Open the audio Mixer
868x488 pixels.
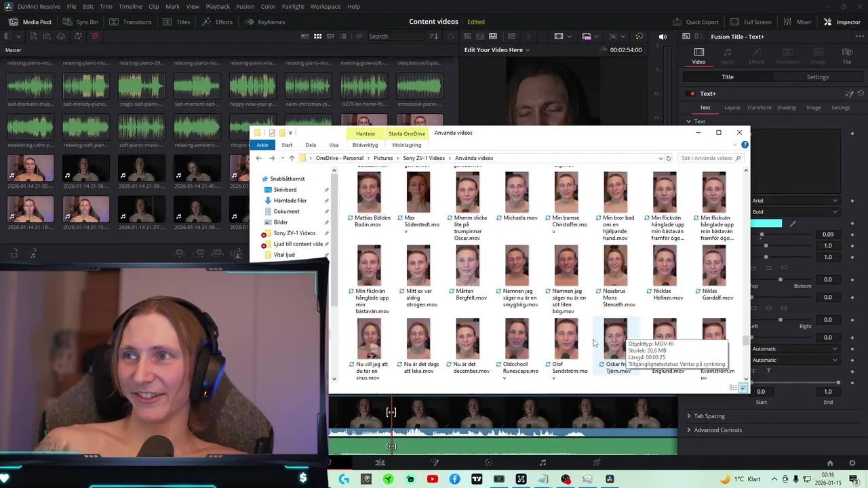pyautogui.click(x=797, y=22)
